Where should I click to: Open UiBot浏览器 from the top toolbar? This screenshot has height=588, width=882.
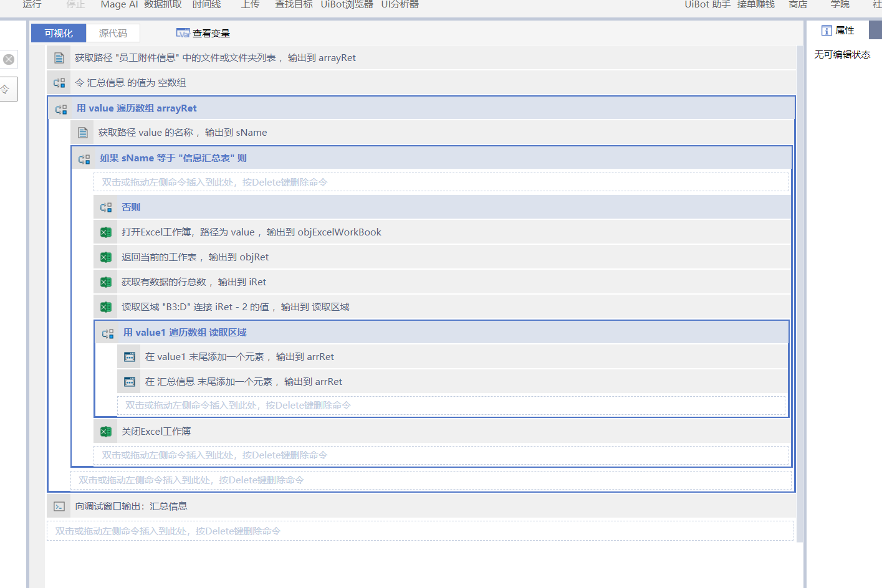[x=347, y=5]
